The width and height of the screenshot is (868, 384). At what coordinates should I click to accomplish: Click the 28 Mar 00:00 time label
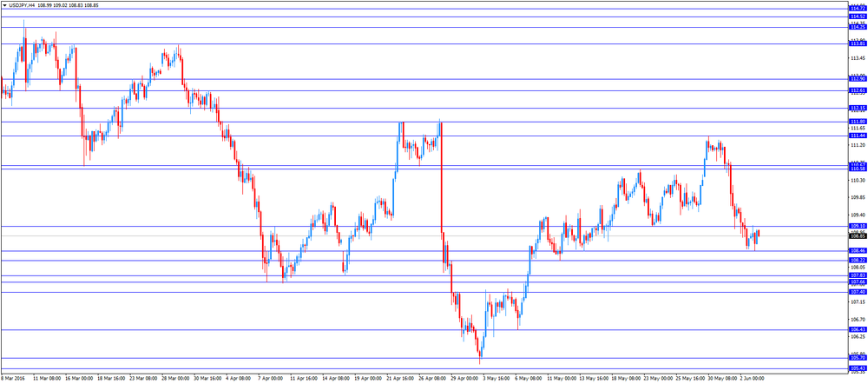[x=176, y=379]
